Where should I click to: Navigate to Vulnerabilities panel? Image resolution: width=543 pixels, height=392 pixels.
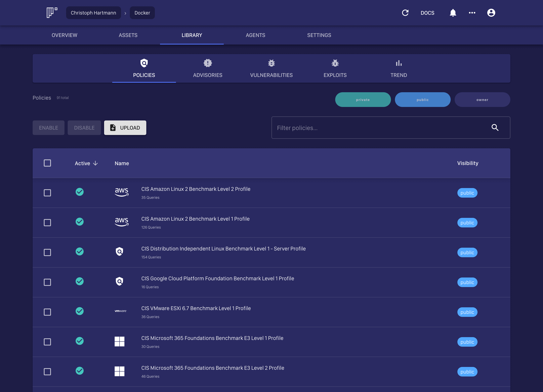(x=271, y=68)
